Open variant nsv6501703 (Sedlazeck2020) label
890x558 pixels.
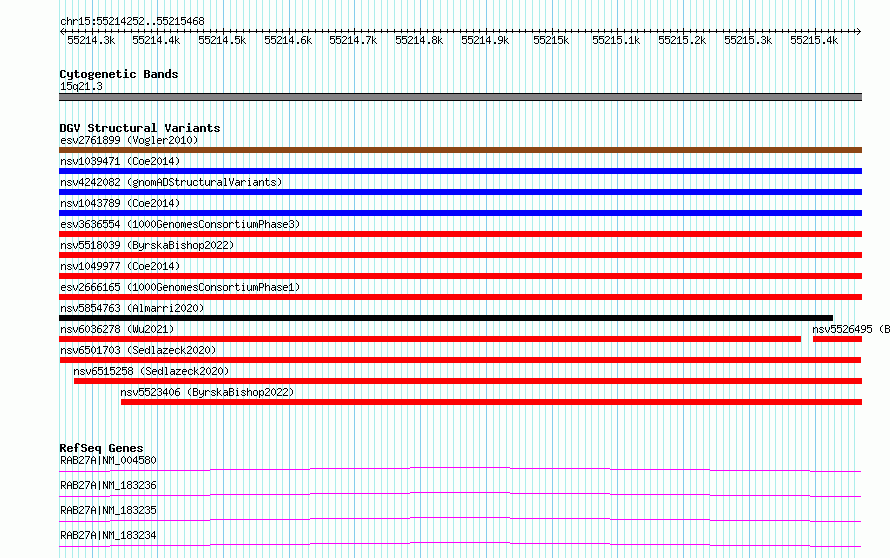pos(138,350)
